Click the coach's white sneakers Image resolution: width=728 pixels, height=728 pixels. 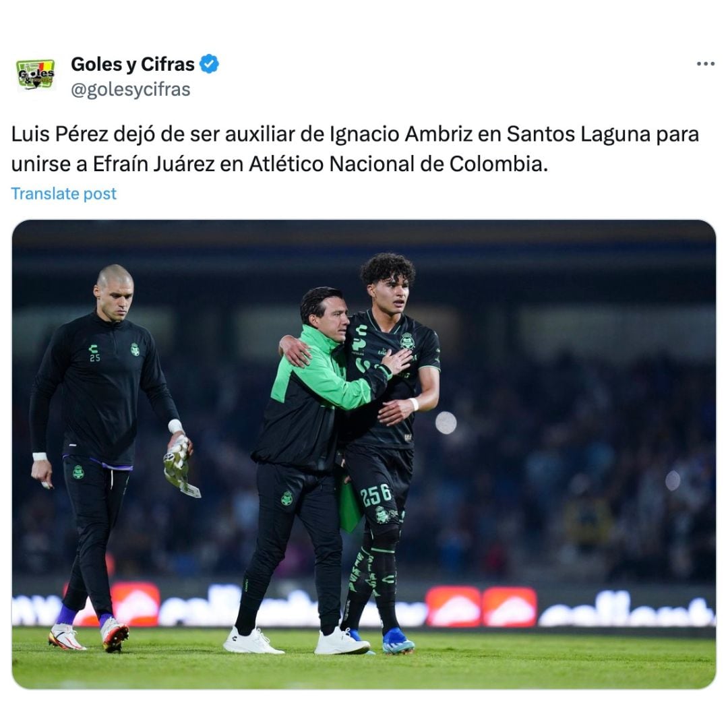(297, 641)
